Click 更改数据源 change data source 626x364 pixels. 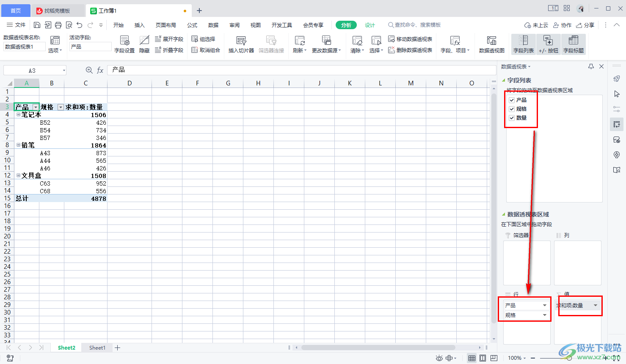326,44
